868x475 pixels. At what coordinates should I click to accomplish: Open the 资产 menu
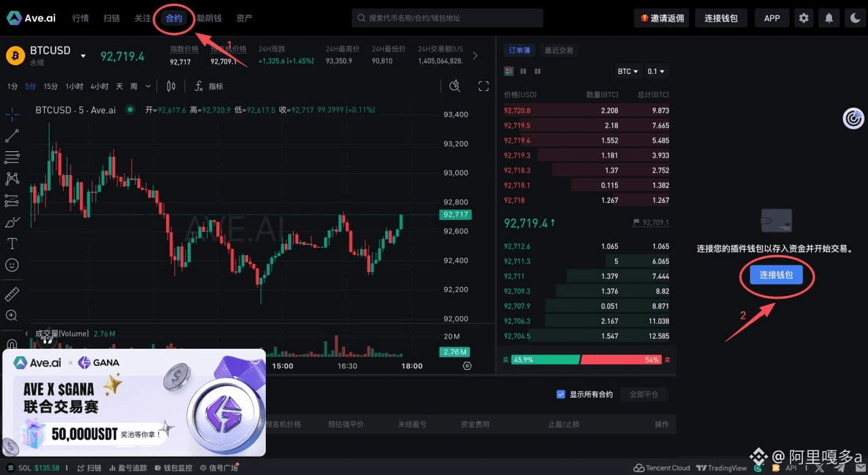[244, 18]
